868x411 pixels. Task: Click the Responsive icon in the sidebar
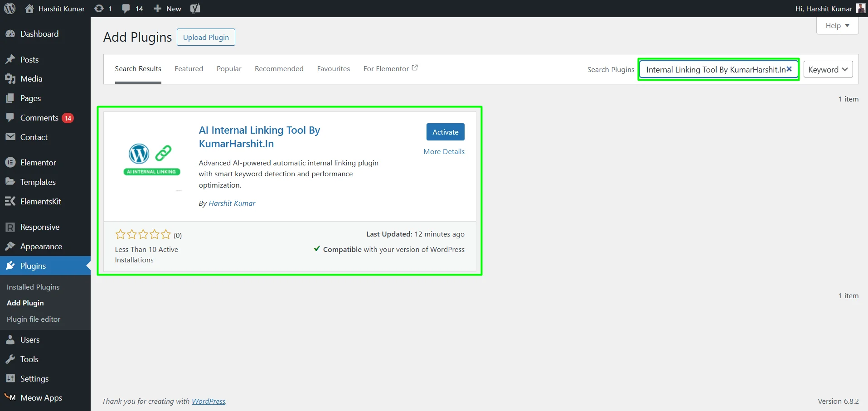tap(10, 227)
